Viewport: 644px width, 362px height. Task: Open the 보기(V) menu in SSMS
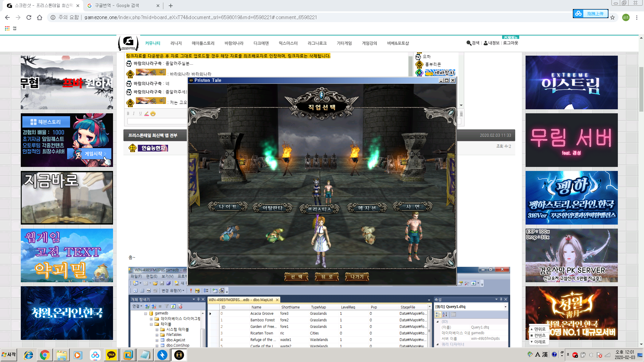pyautogui.click(x=167, y=277)
